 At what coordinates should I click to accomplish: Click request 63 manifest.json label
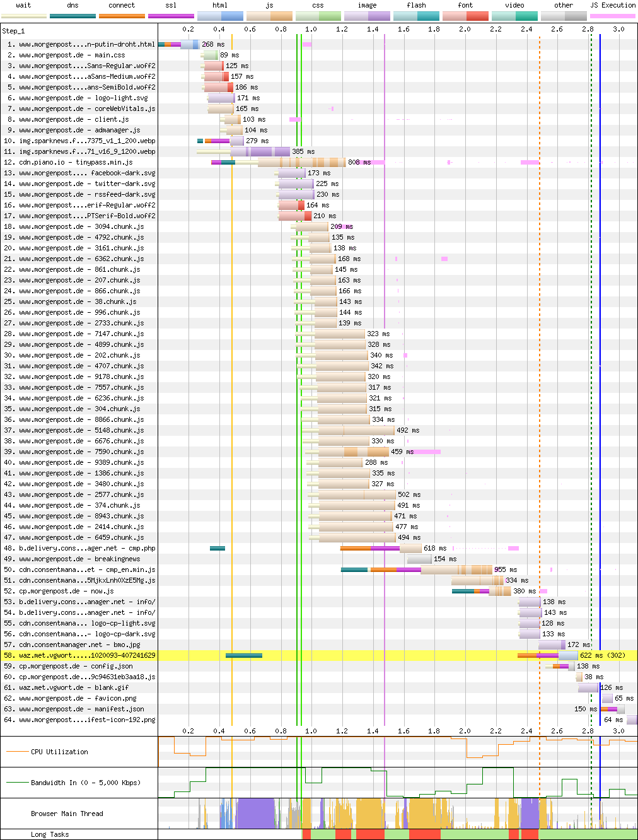tap(79, 709)
